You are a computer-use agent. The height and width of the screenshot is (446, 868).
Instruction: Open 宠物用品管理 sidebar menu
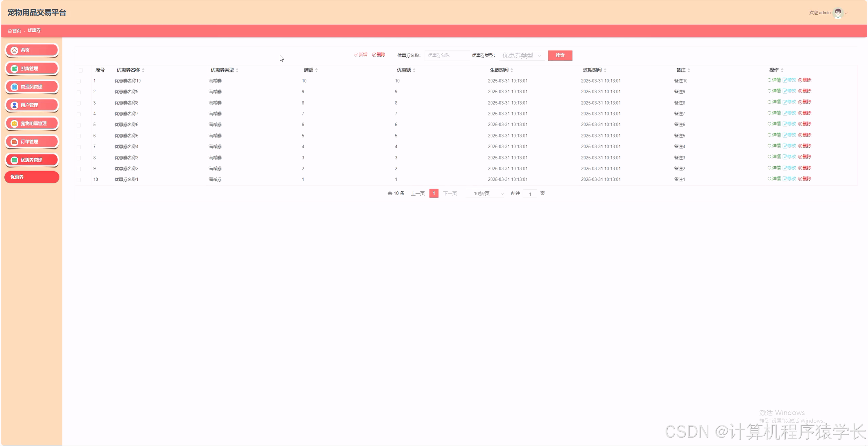tap(32, 124)
